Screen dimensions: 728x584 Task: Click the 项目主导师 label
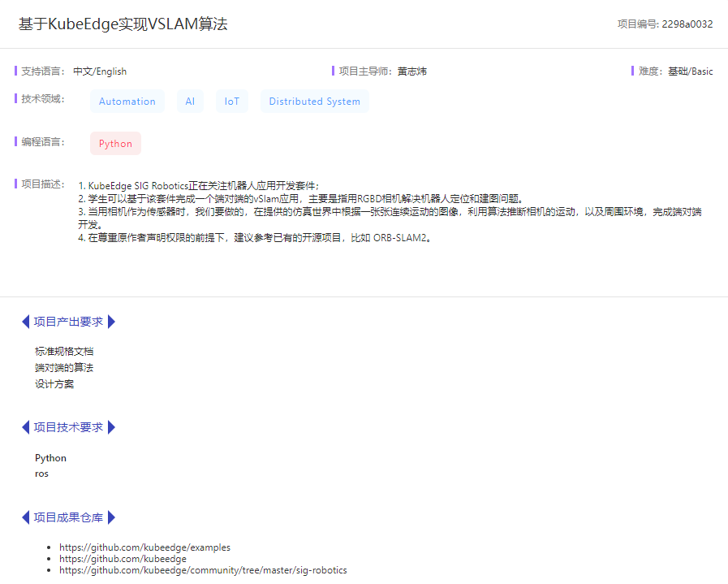[x=365, y=71]
